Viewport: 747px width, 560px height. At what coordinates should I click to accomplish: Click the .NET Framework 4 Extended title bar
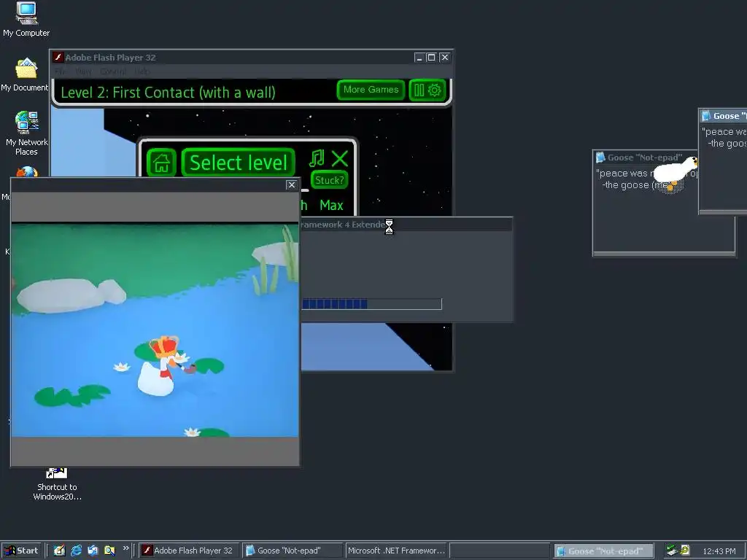pos(406,225)
